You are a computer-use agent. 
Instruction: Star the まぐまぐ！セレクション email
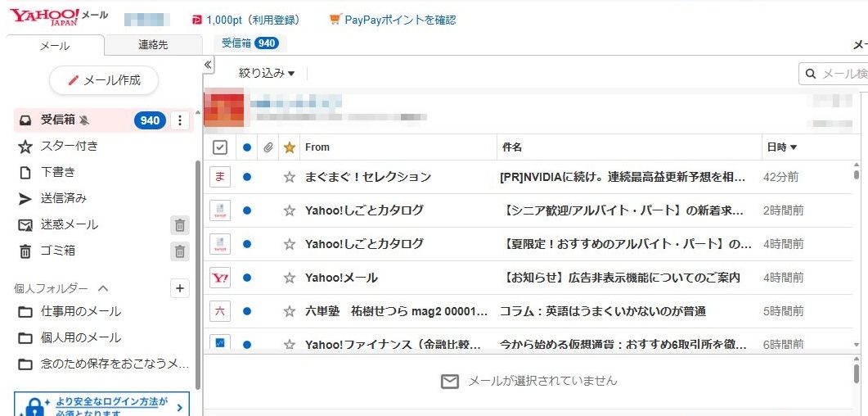(289, 177)
